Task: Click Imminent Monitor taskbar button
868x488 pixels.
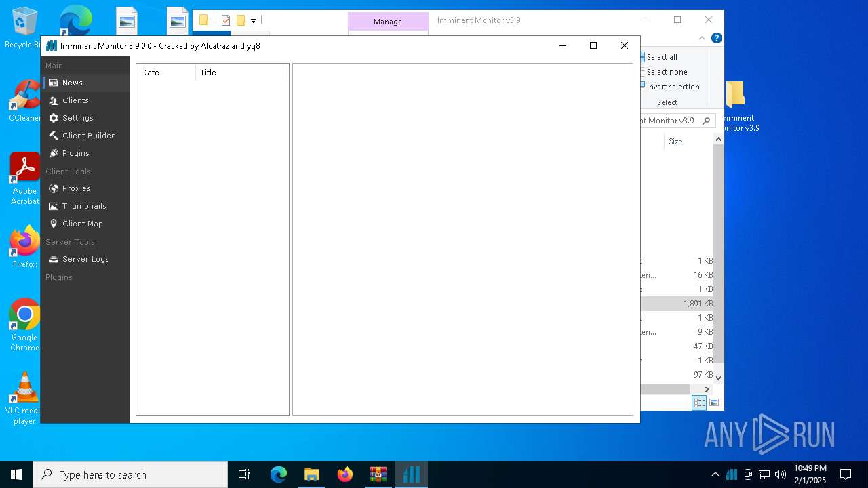Action: pos(411,474)
